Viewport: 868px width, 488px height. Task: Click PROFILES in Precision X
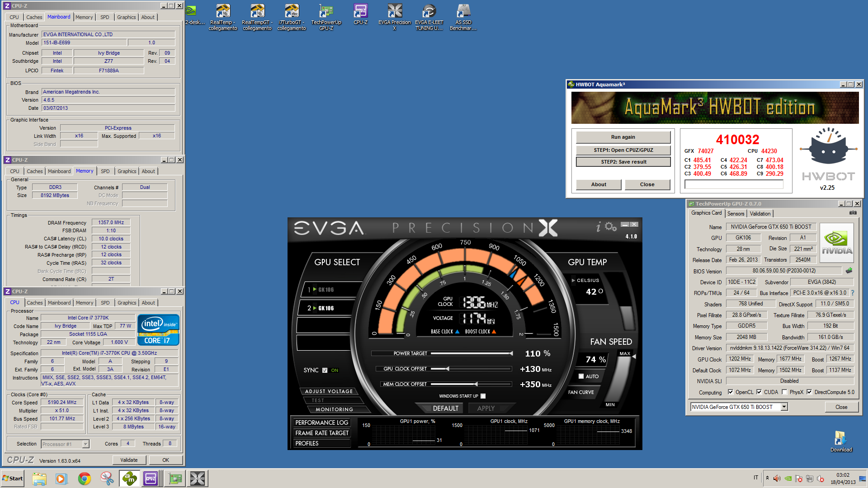(x=321, y=443)
